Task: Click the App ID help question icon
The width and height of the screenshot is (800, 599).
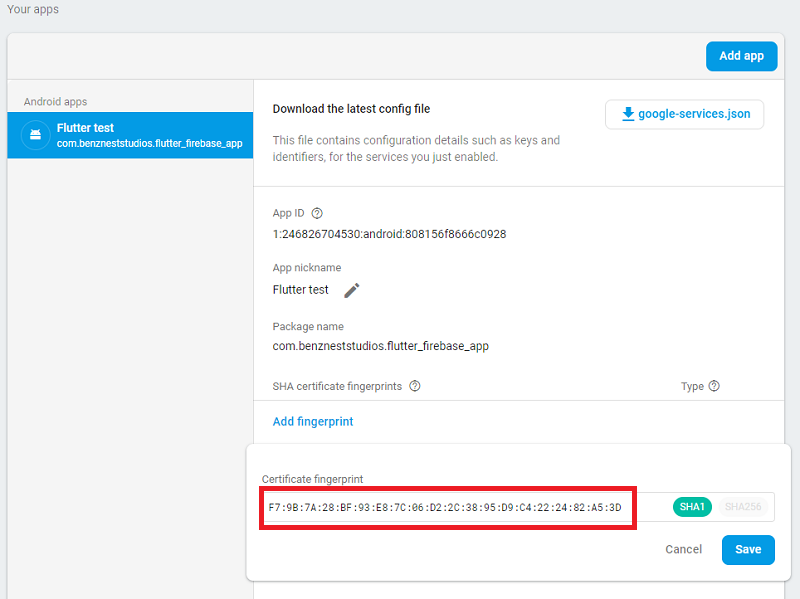Action: point(317,213)
